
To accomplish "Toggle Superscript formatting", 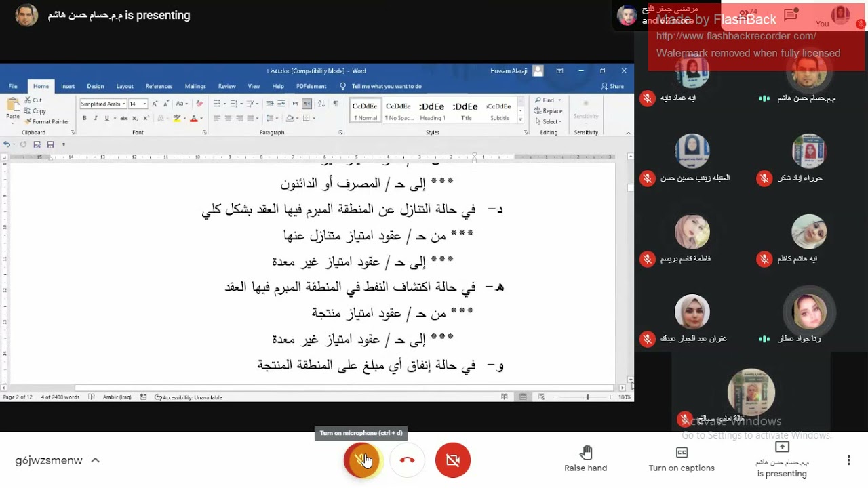I will pos(146,118).
